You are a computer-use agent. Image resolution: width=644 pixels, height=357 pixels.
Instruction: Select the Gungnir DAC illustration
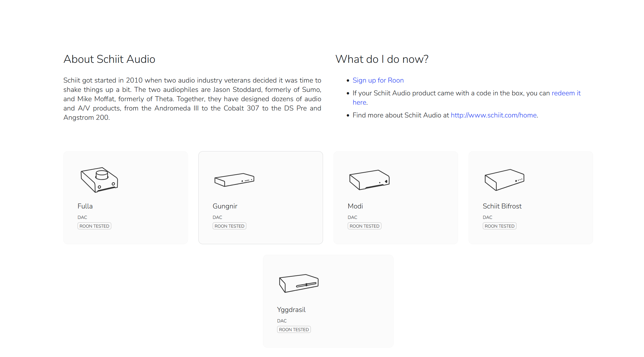click(234, 180)
